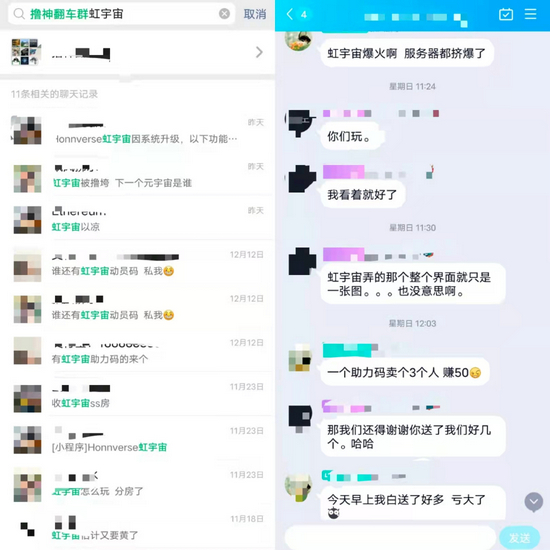Viewport: 550px width, 550px height.
Task: Open the group result chevron arrow
Action: 259,52
